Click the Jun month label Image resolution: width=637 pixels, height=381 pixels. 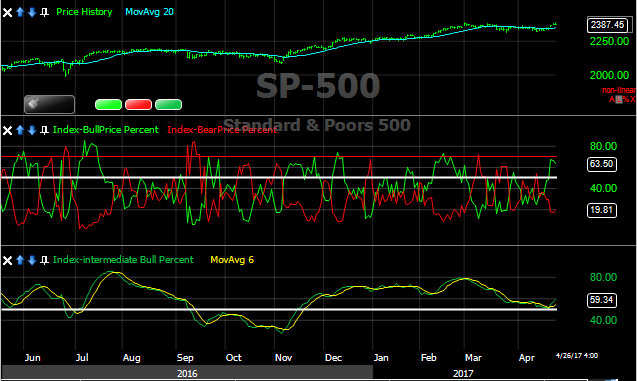click(32, 358)
